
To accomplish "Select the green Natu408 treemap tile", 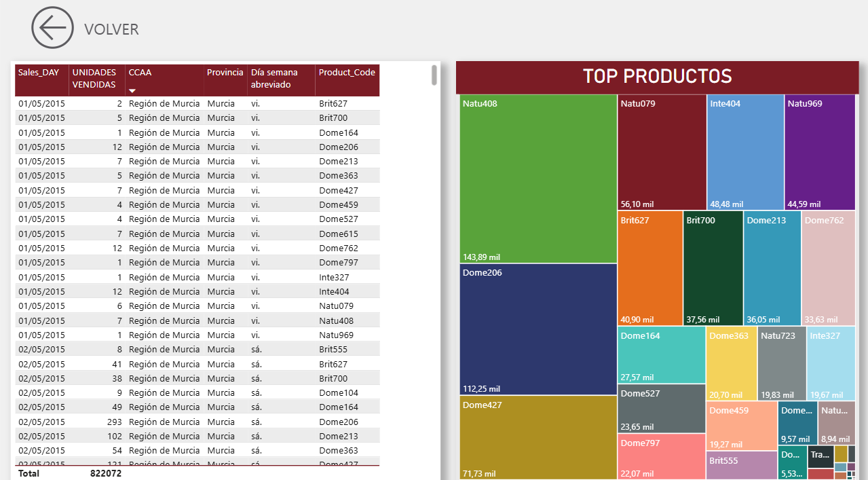I will [x=537, y=179].
